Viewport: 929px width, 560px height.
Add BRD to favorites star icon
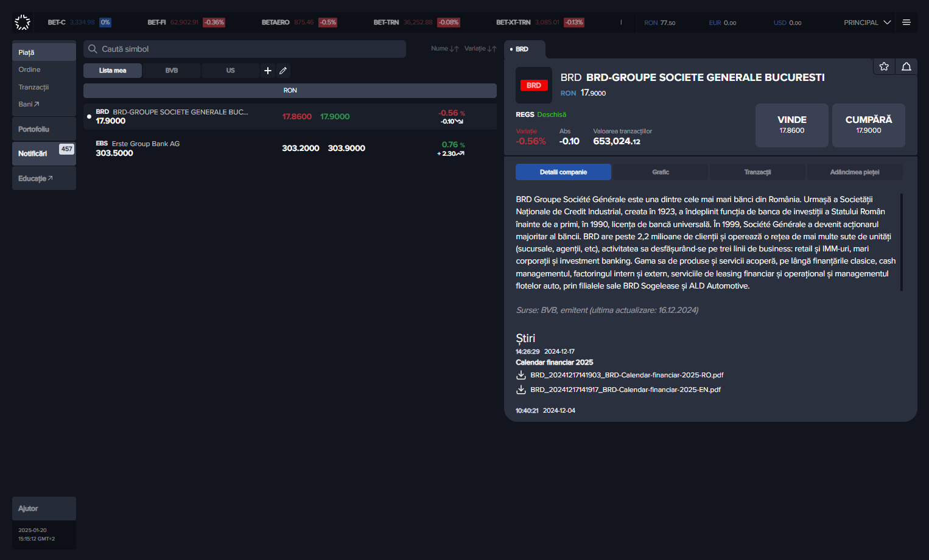coord(884,66)
